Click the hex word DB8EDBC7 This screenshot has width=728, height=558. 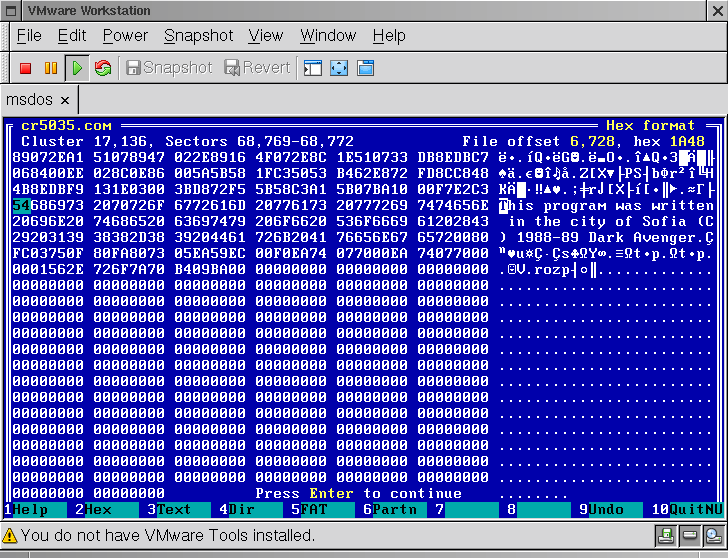point(453,157)
